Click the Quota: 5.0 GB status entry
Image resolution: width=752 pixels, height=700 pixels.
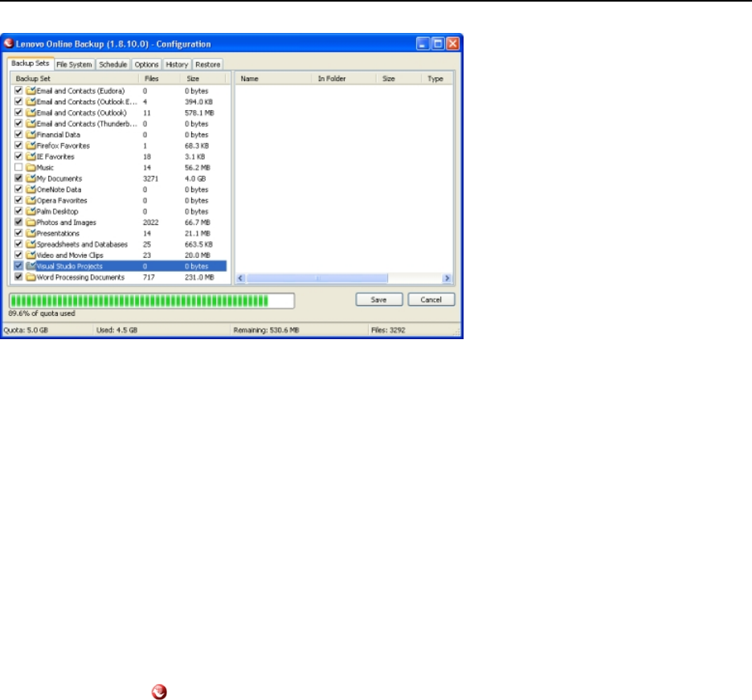(26, 330)
